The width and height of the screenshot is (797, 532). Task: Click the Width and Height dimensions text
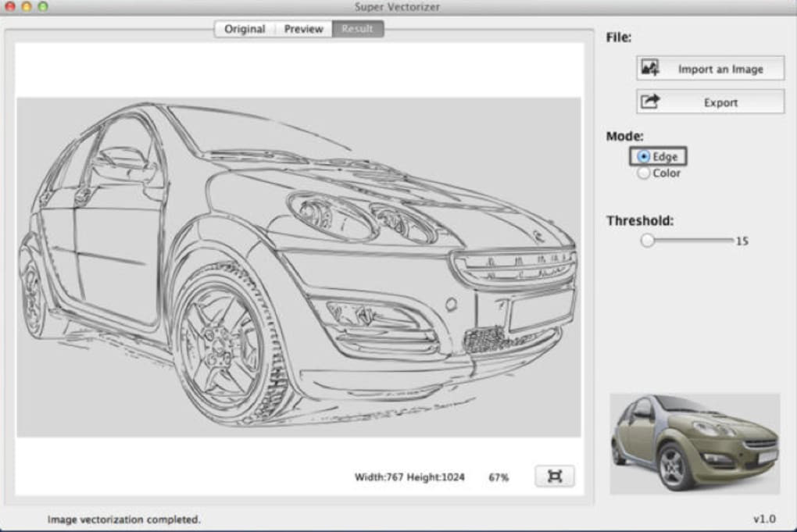(409, 477)
